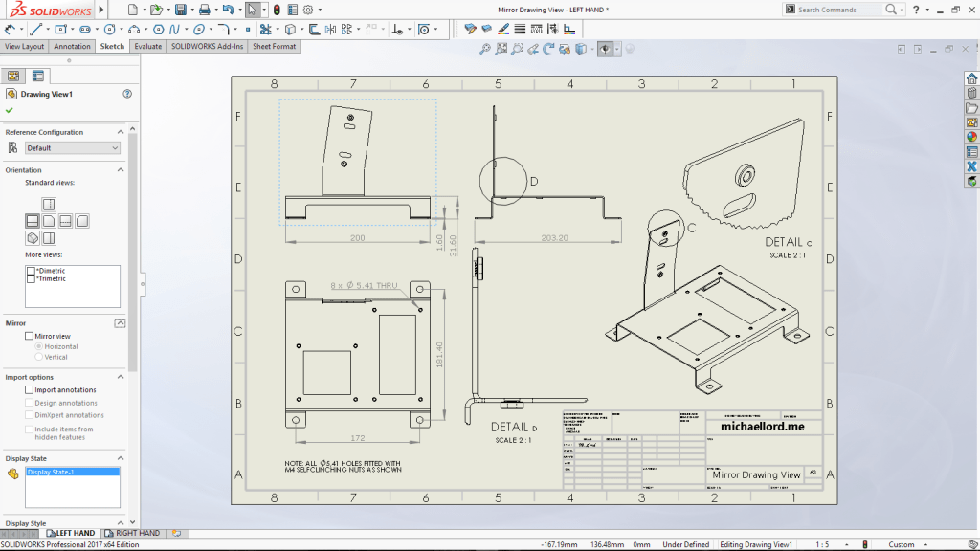This screenshot has height=551, width=980.
Task: Switch to the View Layout tab
Action: [24, 46]
